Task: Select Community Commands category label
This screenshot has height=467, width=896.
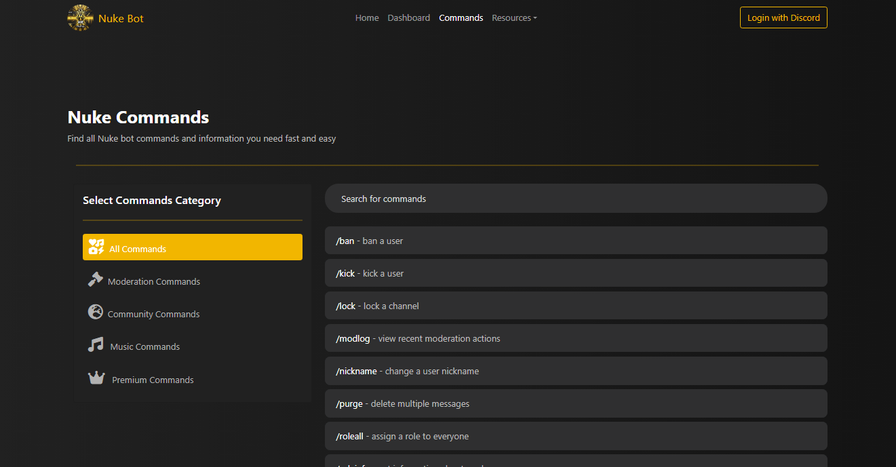Action: click(154, 314)
